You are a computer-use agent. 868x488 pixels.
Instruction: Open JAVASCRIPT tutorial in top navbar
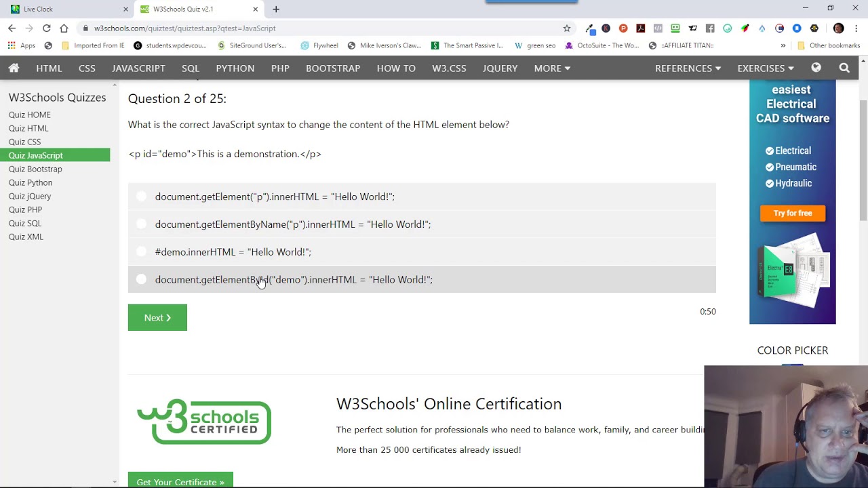138,68
